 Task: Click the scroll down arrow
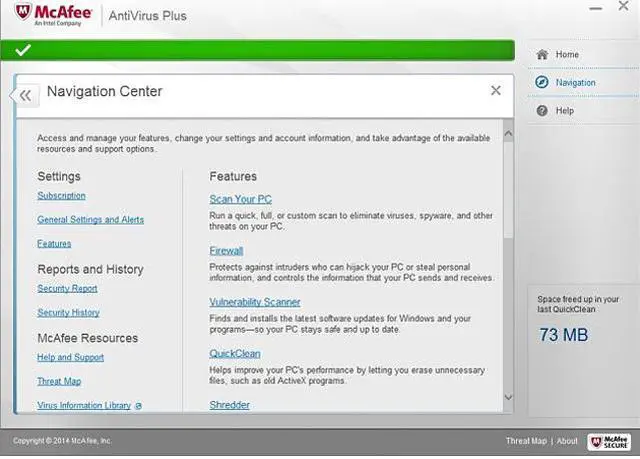pyautogui.click(x=507, y=398)
